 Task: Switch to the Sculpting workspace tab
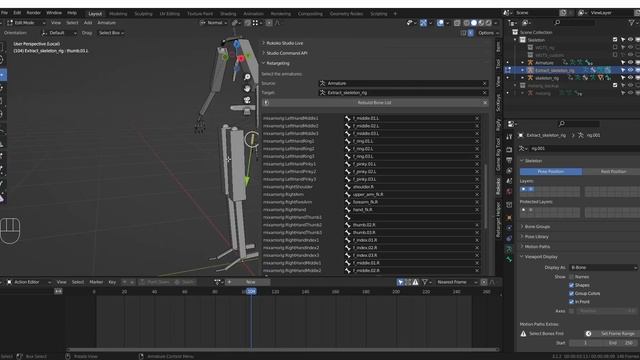[143, 13]
